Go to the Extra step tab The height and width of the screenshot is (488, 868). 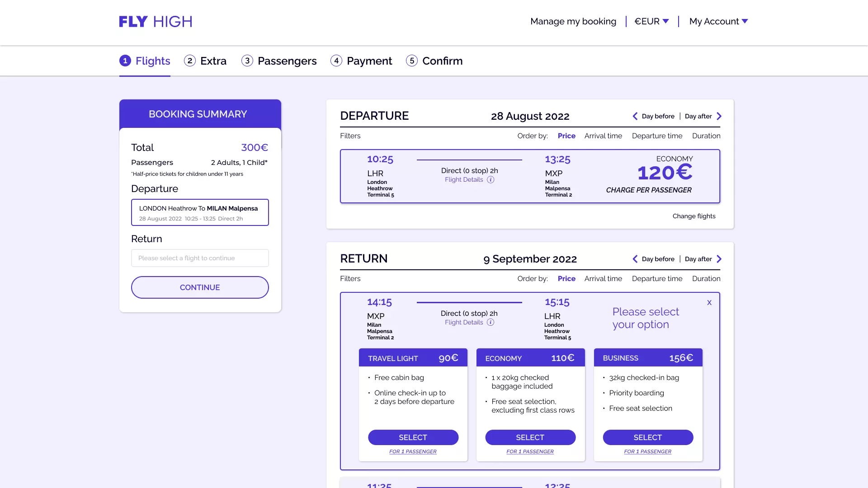point(205,61)
